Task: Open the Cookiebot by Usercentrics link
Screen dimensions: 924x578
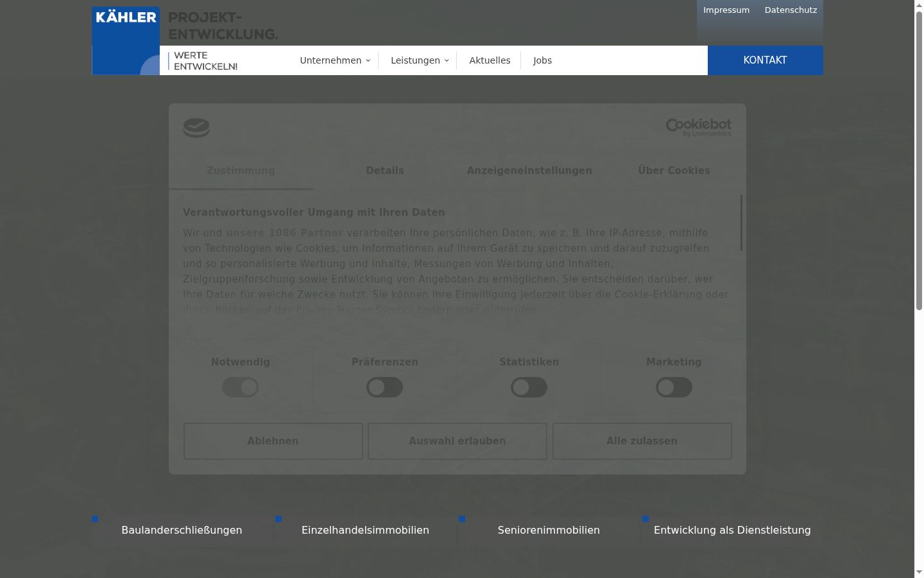Action: point(698,127)
